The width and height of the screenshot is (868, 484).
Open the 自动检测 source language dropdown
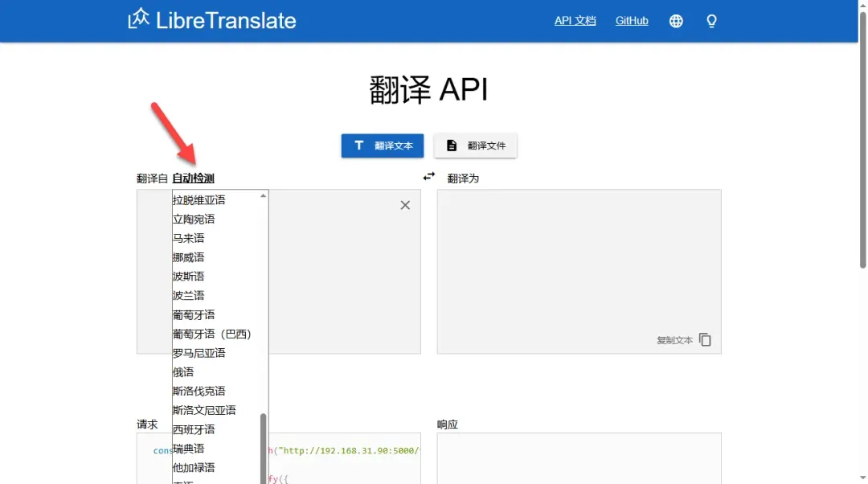click(193, 178)
